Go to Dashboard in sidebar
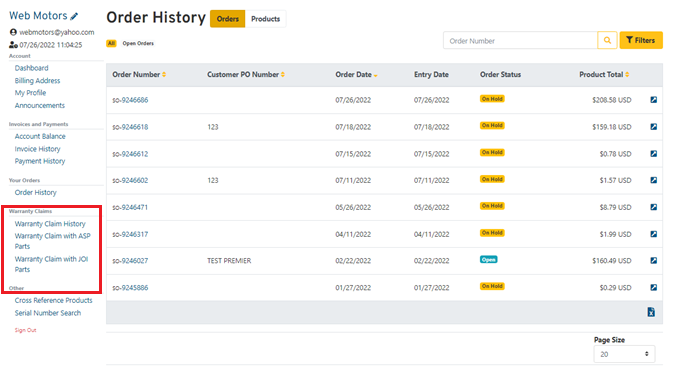This screenshot has width=674, height=376. pos(31,68)
